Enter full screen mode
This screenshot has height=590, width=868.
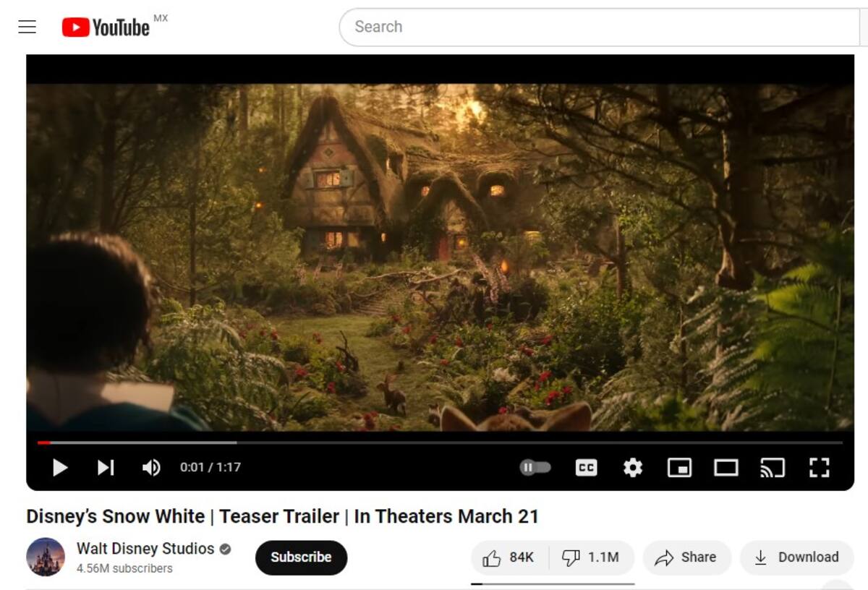coord(818,468)
